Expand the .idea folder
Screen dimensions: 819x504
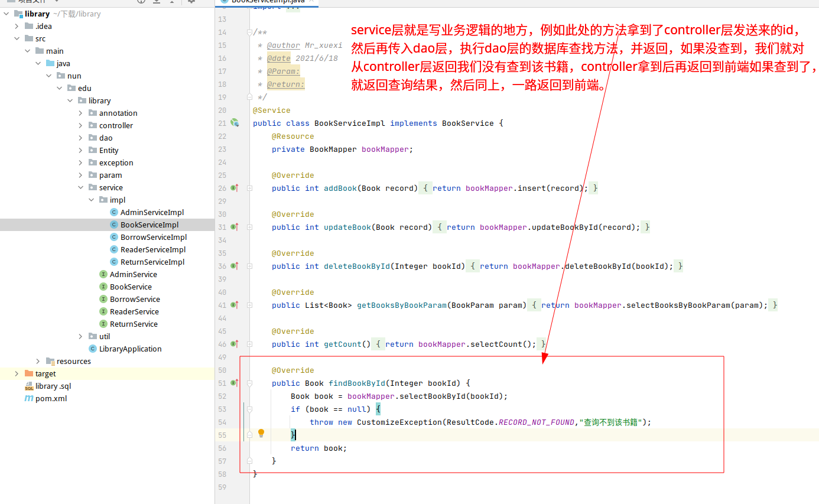point(17,26)
